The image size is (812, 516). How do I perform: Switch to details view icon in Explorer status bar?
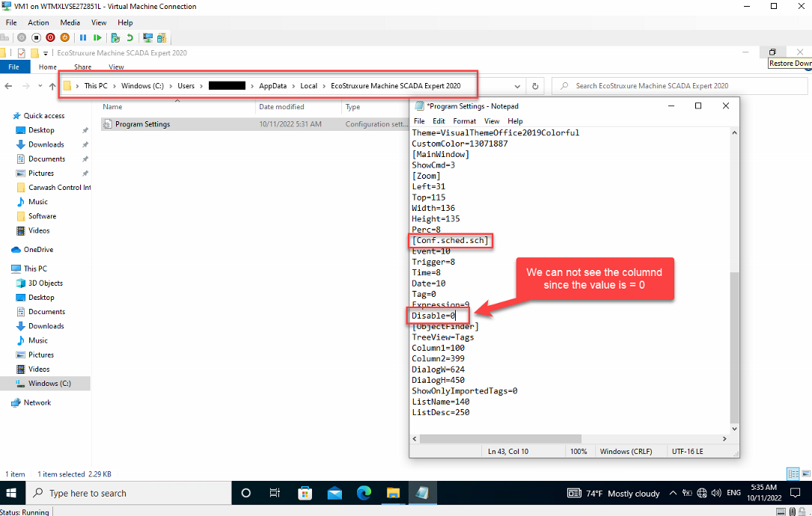793,473
